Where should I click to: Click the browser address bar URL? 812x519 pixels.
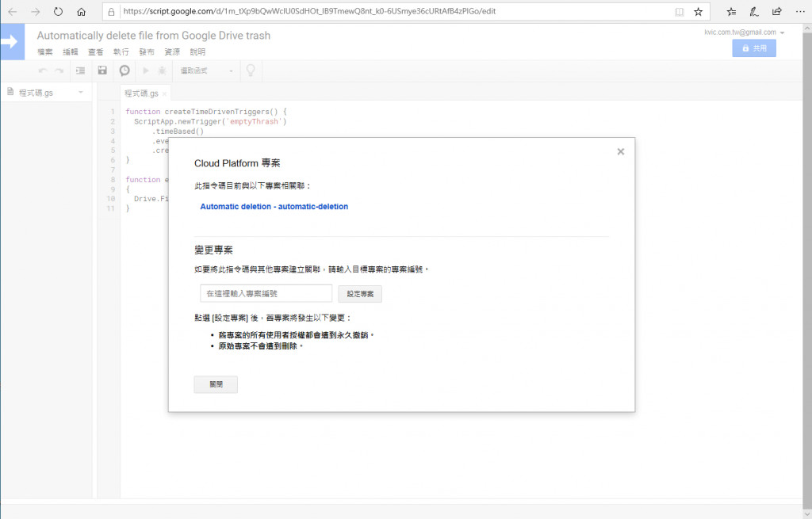[x=309, y=11]
